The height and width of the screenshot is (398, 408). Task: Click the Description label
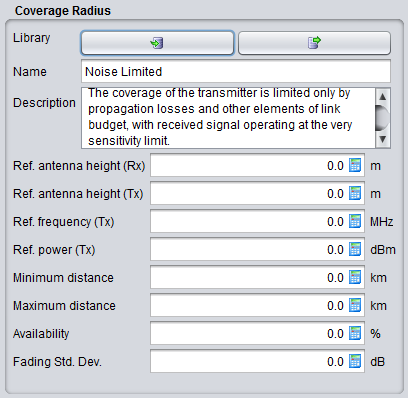44,103
